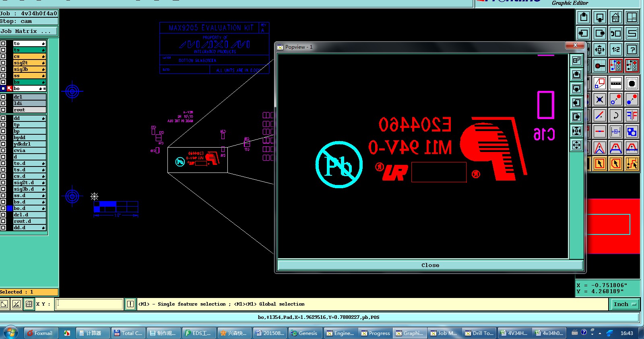Click the blue color swatch of bo.d layer
The image size is (644, 339).
click(x=10, y=208)
